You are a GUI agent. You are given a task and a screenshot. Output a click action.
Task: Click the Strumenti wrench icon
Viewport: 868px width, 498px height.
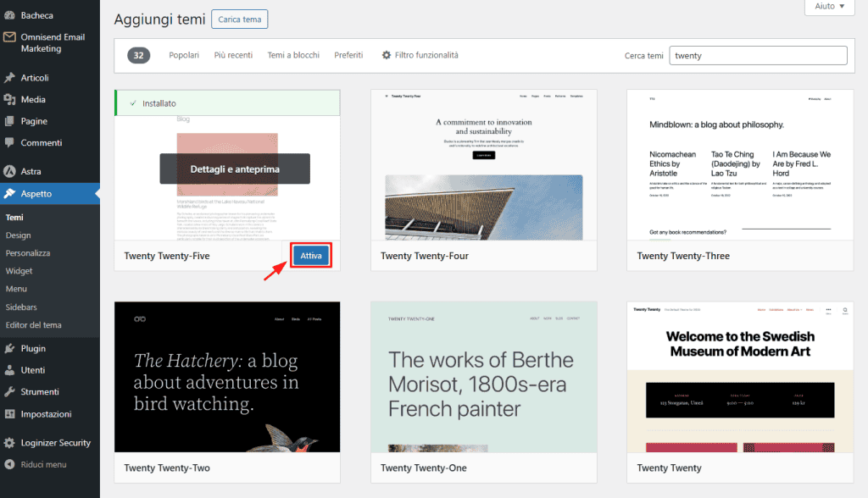(9, 392)
